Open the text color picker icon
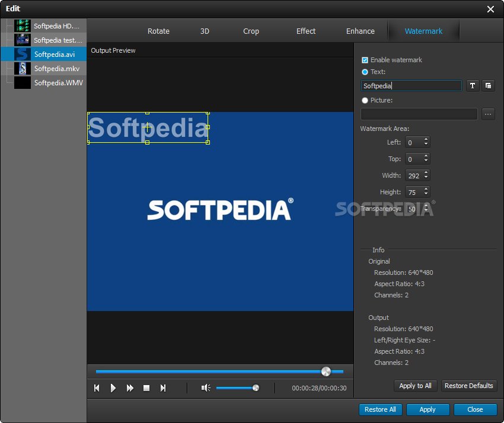 pos(488,86)
